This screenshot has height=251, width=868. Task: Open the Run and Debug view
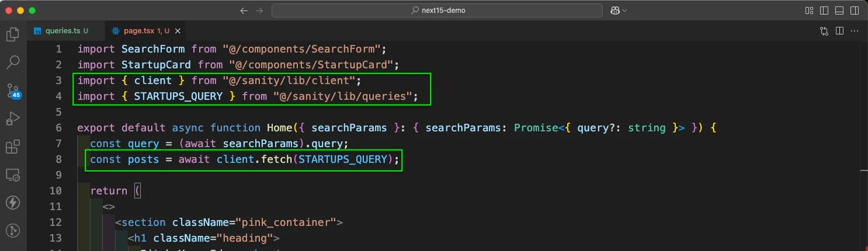12,118
